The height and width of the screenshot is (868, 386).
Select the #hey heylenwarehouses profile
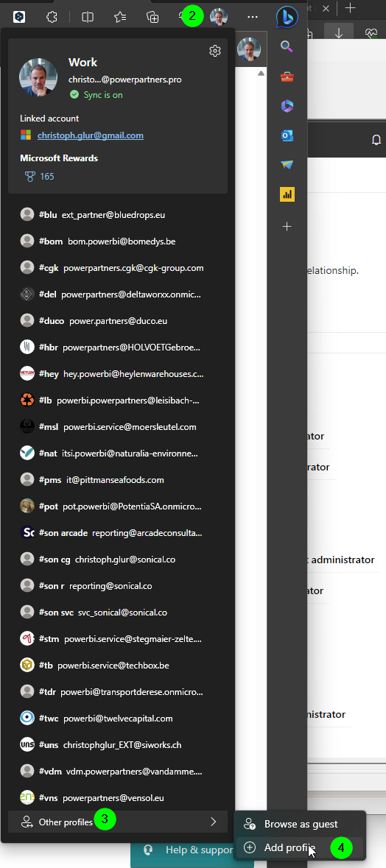118,374
